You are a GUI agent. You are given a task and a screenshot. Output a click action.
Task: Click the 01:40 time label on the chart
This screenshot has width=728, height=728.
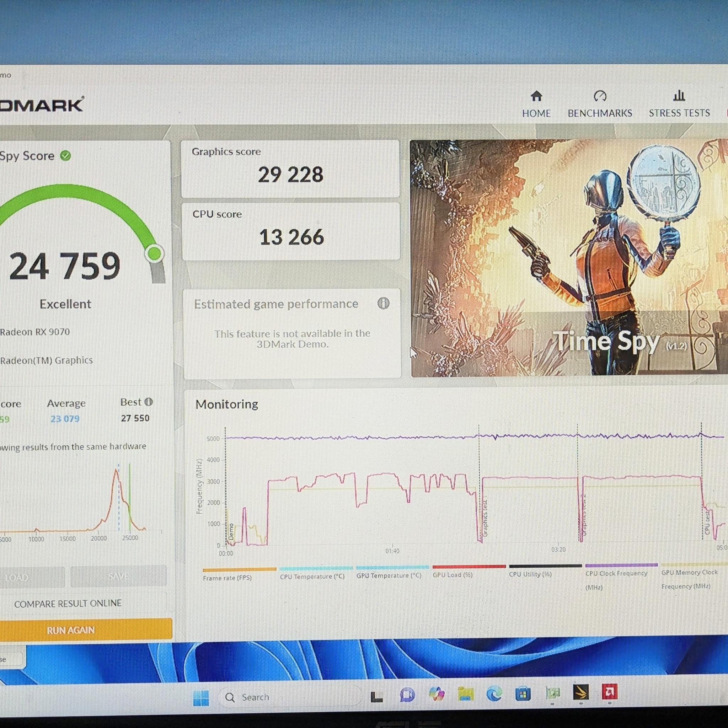tap(392, 551)
